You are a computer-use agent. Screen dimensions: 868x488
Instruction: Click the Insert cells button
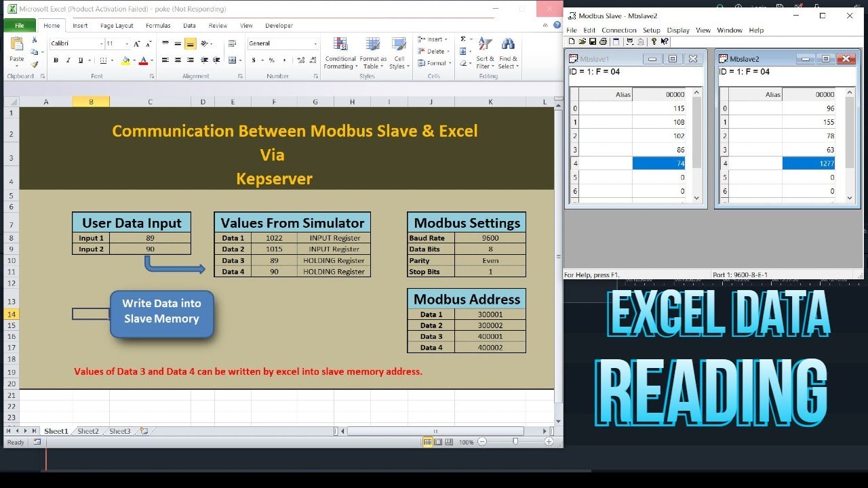(x=433, y=39)
